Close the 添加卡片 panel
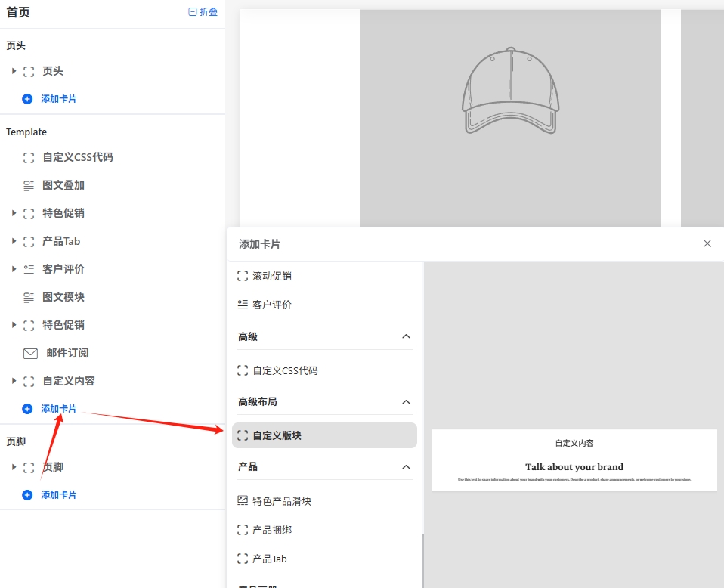This screenshot has width=724, height=588. coord(707,243)
